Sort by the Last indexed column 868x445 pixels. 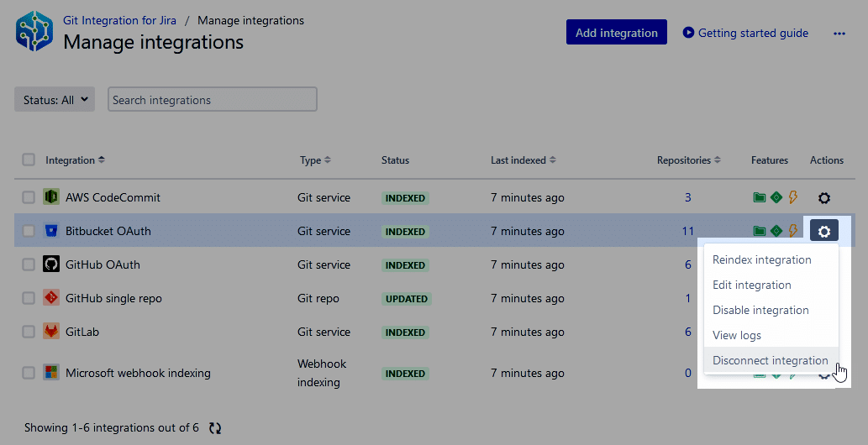coord(523,160)
